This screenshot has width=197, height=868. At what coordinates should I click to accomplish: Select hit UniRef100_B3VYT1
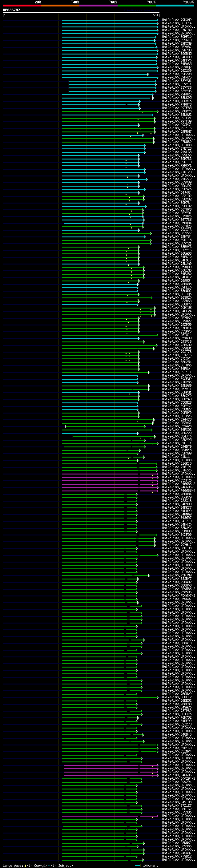pos(177,84)
